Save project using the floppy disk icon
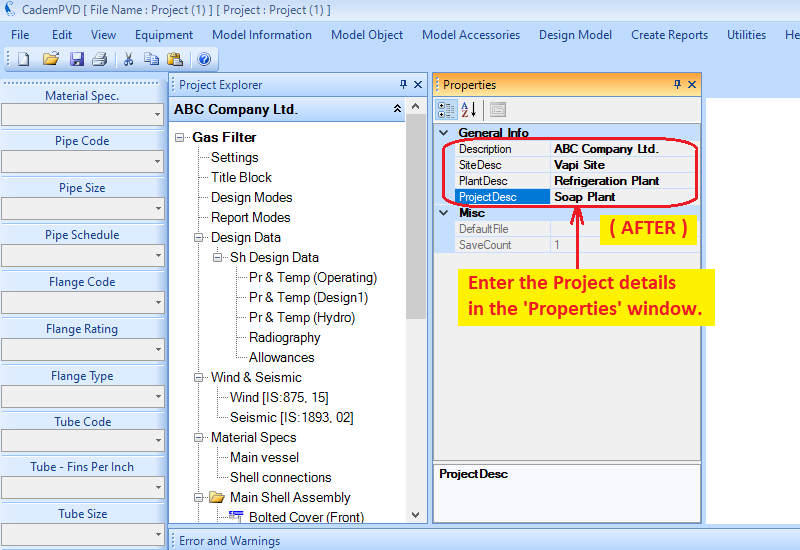This screenshot has height=550, width=800. [x=77, y=59]
